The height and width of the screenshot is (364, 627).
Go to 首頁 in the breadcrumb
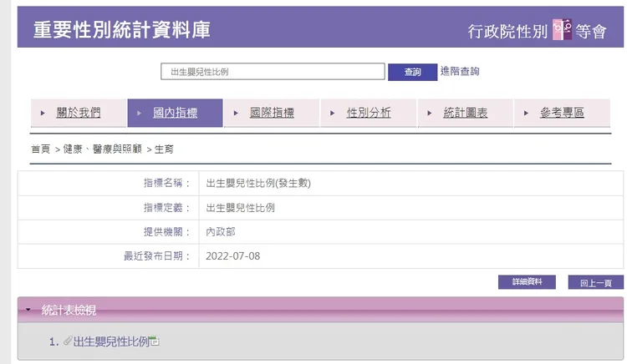tap(41, 149)
